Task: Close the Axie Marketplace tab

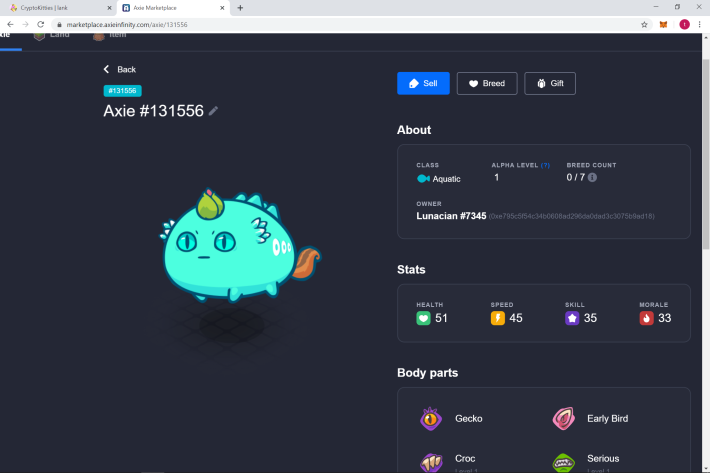Action: pyautogui.click(x=222, y=8)
